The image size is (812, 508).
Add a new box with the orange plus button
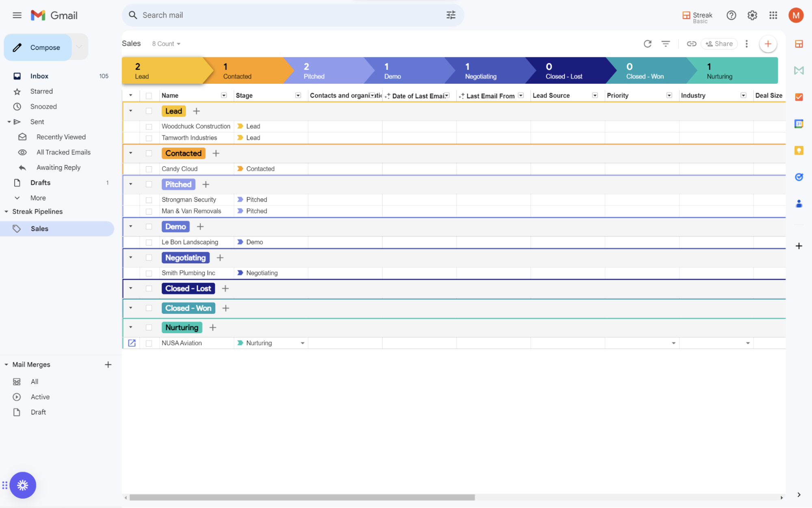[767, 43]
